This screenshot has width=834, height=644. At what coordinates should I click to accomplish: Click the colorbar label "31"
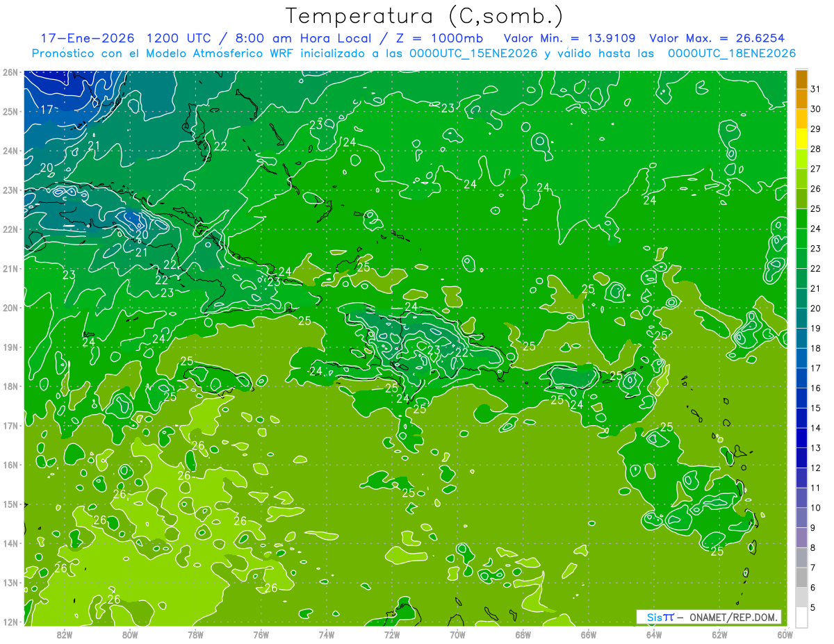point(816,90)
